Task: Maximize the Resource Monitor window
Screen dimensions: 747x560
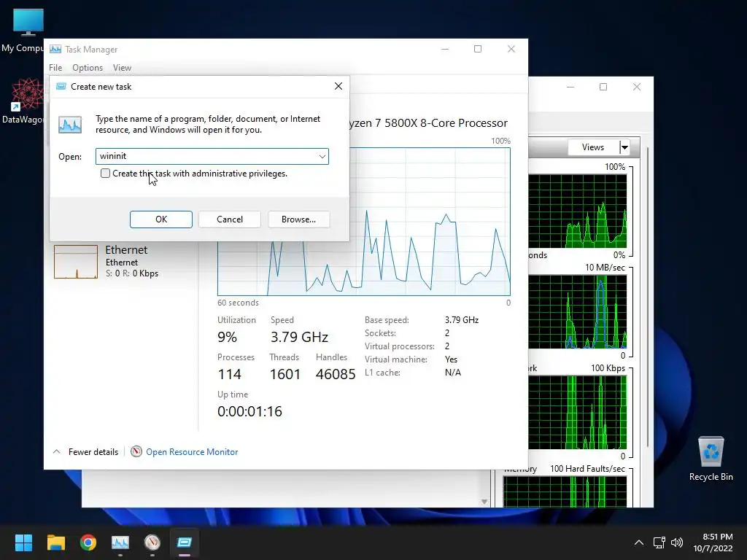Action: [x=603, y=87]
